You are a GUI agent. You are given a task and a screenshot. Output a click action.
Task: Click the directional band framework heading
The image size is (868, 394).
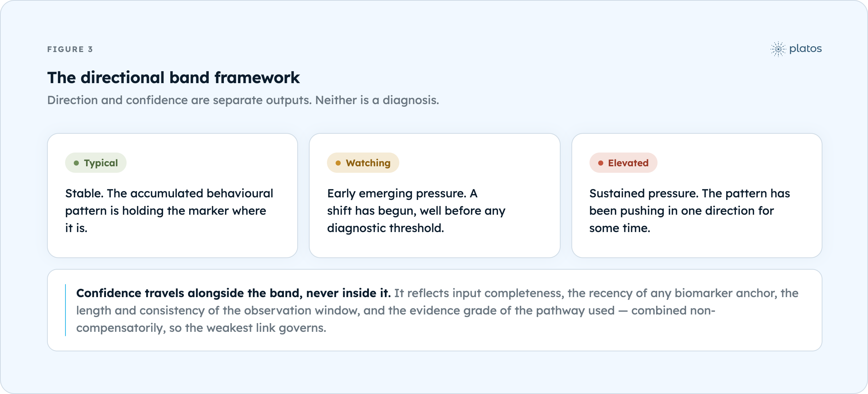click(174, 78)
